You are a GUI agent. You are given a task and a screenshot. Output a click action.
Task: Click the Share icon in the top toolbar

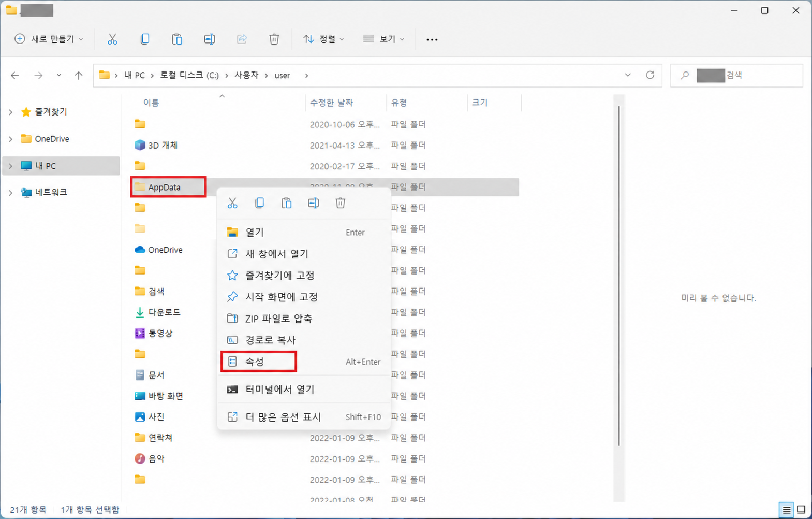point(242,39)
